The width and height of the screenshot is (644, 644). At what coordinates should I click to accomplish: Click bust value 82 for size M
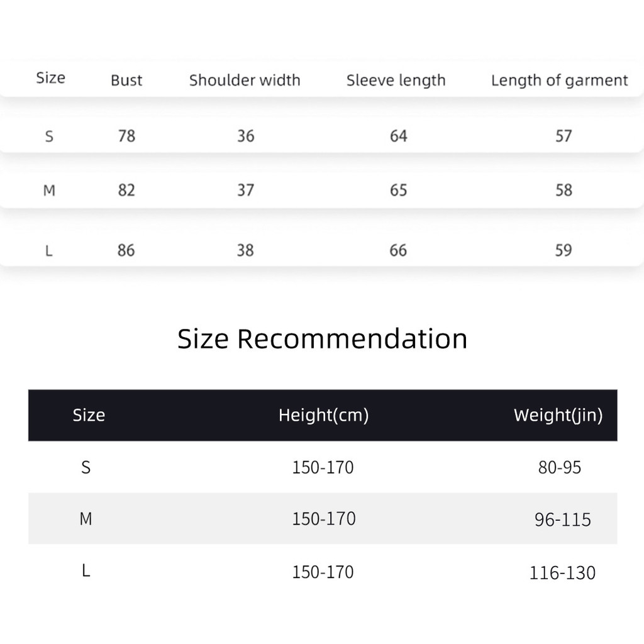[126, 190]
